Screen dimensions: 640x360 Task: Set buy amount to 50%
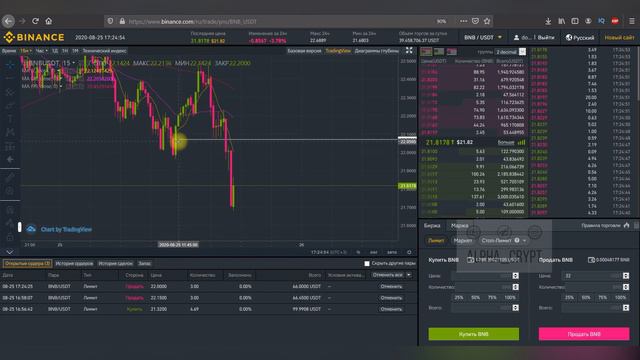point(476,298)
